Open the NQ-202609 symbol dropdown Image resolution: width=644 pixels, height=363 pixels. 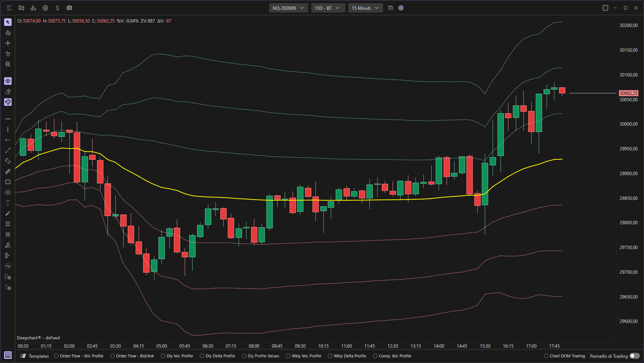[x=288, y=8]
